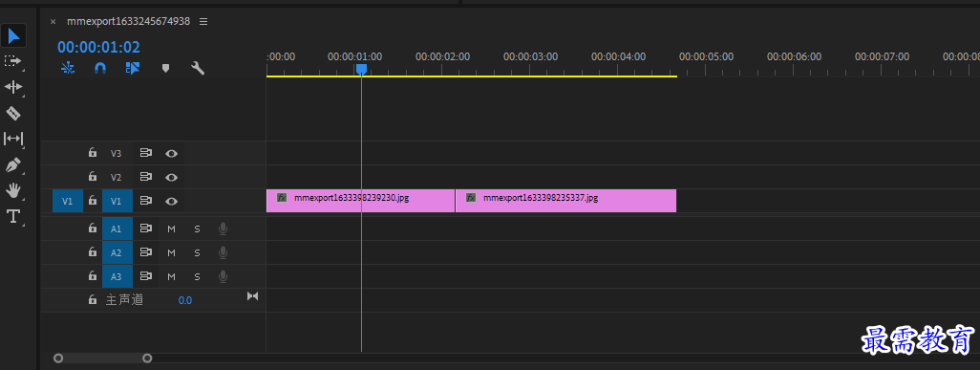Viewport: 980px width, 370px height.
Task: Target the V3 track header
Action: point(117,153)
